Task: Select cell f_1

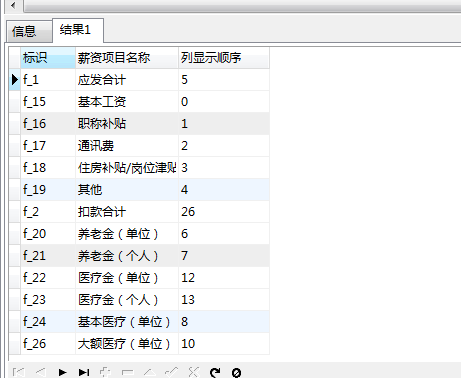Action: click(x=48, y=80)
